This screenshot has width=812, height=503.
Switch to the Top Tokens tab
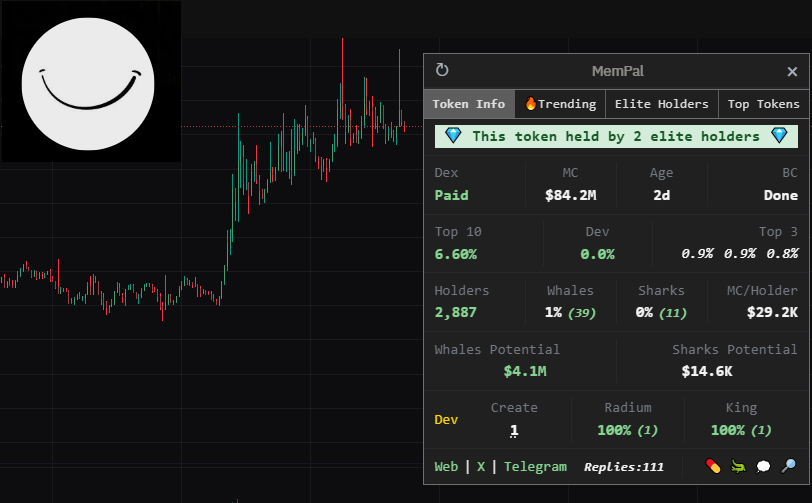(x=763, y=104)
